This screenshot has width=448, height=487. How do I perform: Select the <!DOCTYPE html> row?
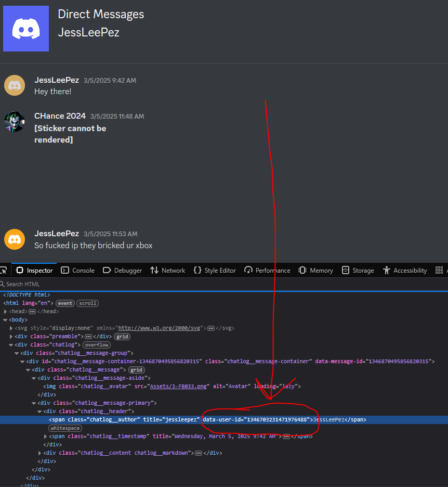pos(224,294)
